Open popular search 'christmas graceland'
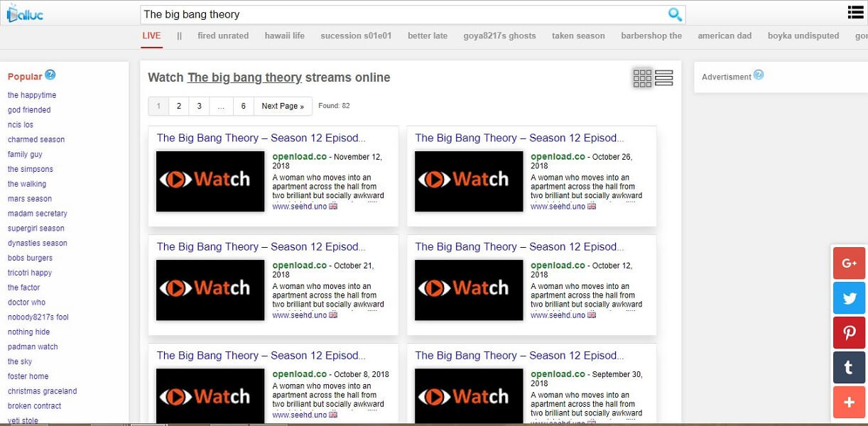This screenshot has height=426, width=868. point(43,391)
